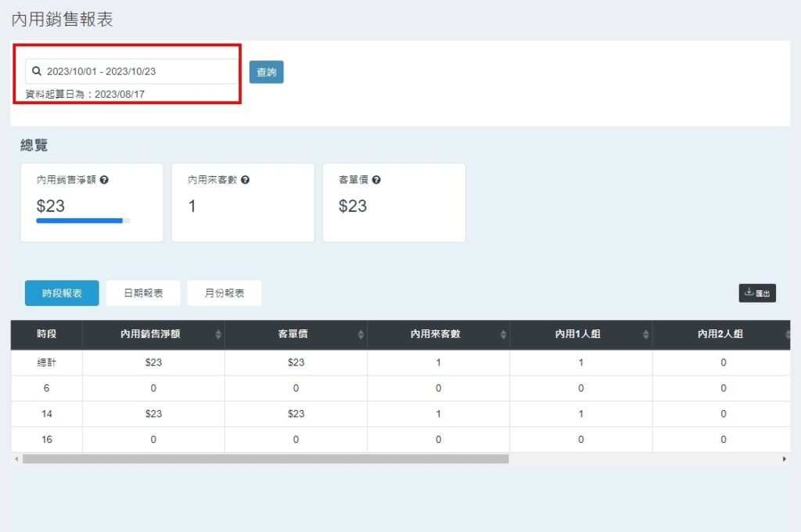Switch to the 日期報表 tab
The width and height of the screenshot is (801, 532).
pos(143,293)
